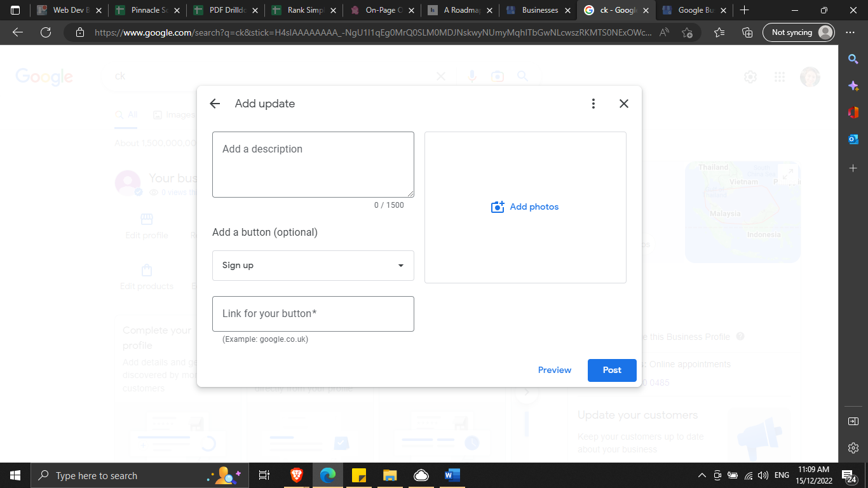Open Edge settings and more menu
Viewport: 868px width, 488px height.
[850, 32]
